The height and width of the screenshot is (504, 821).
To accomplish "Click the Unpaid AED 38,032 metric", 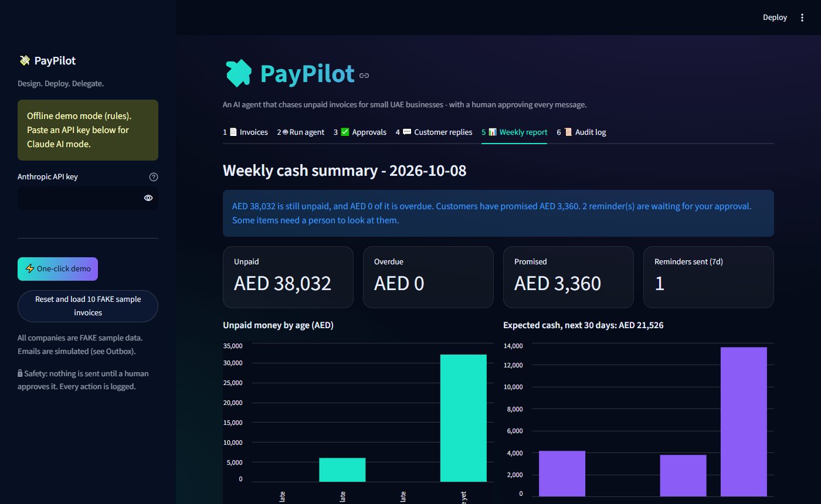I will [x=288, y=277].
